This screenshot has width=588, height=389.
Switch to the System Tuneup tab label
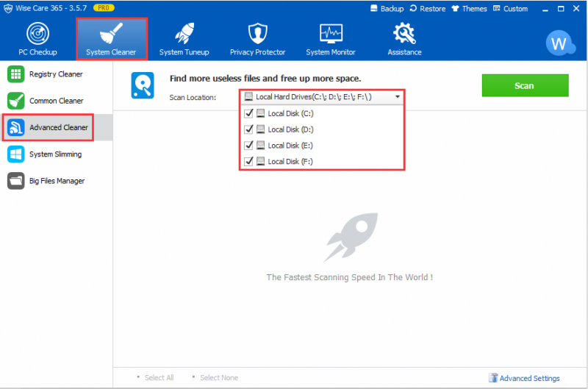coord(184,52)
